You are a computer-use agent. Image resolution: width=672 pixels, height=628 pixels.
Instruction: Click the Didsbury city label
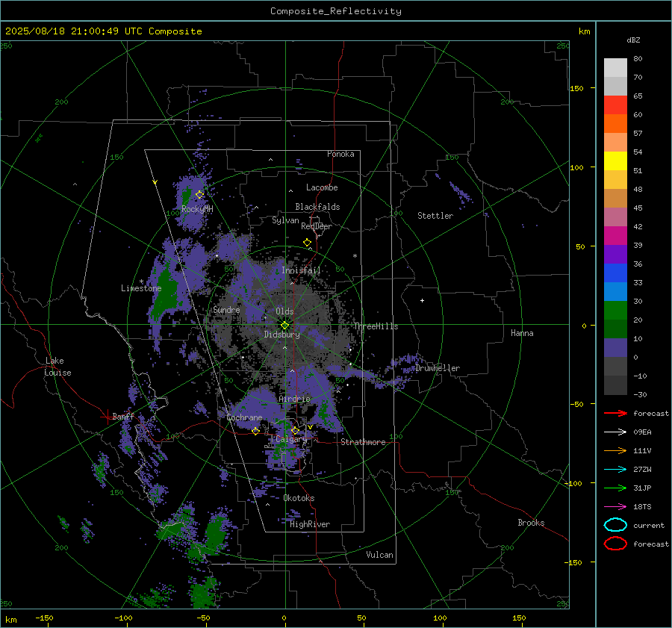point(281,335)
